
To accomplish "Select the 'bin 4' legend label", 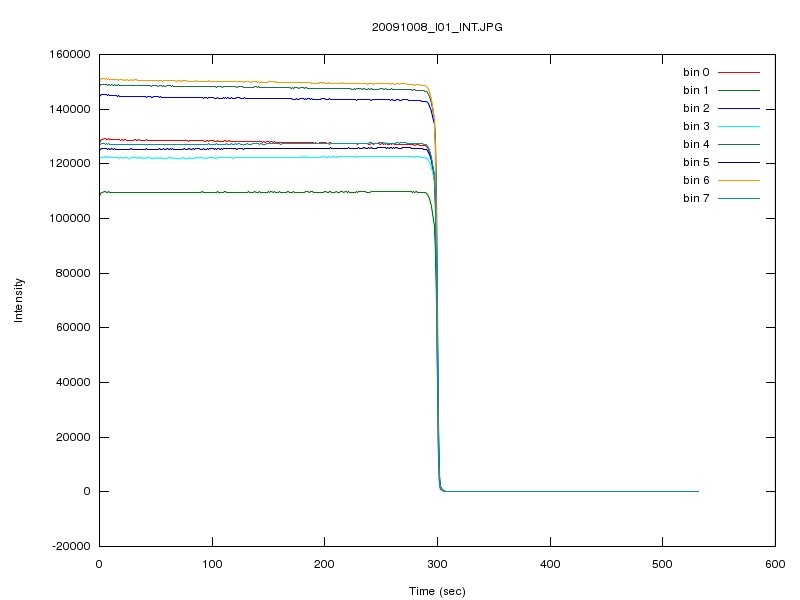I will [696, 144].
